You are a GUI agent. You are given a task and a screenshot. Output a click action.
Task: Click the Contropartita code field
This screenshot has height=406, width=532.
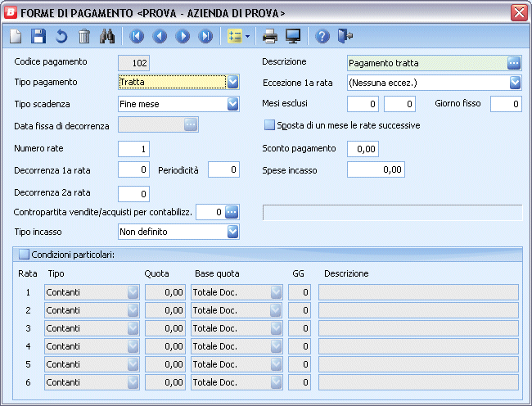(x=210, y=212)
